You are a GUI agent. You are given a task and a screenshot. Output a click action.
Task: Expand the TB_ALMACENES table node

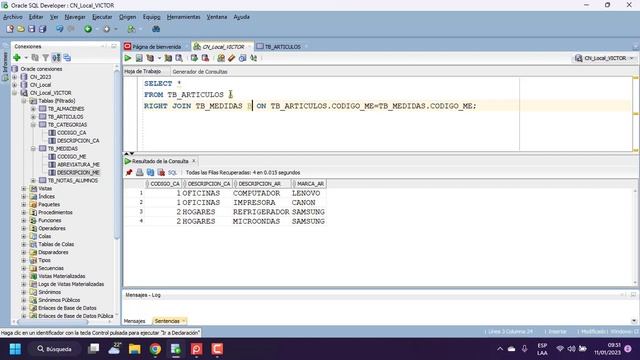(33, 109)
